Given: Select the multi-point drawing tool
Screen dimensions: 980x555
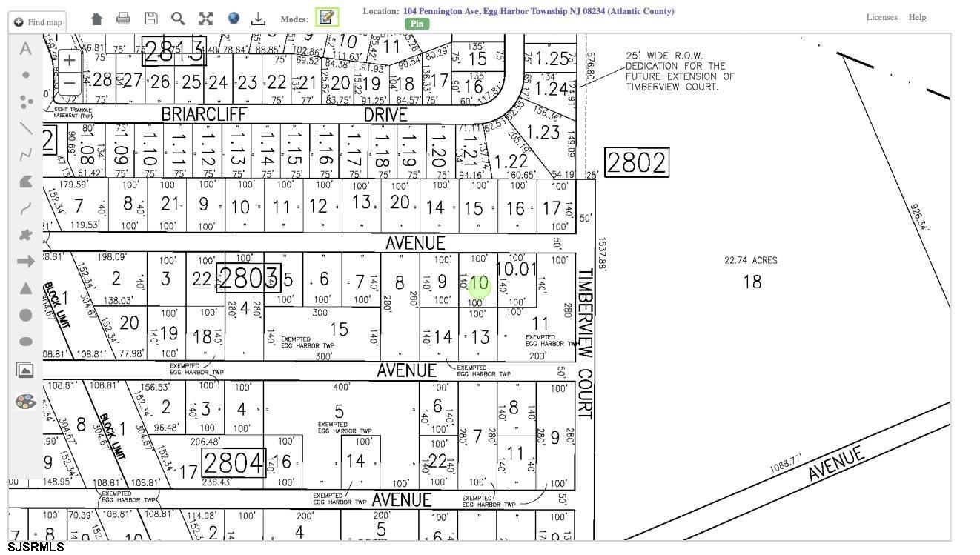Looking at the screenshot, I should pyautogui.click(x=26, y=102).
